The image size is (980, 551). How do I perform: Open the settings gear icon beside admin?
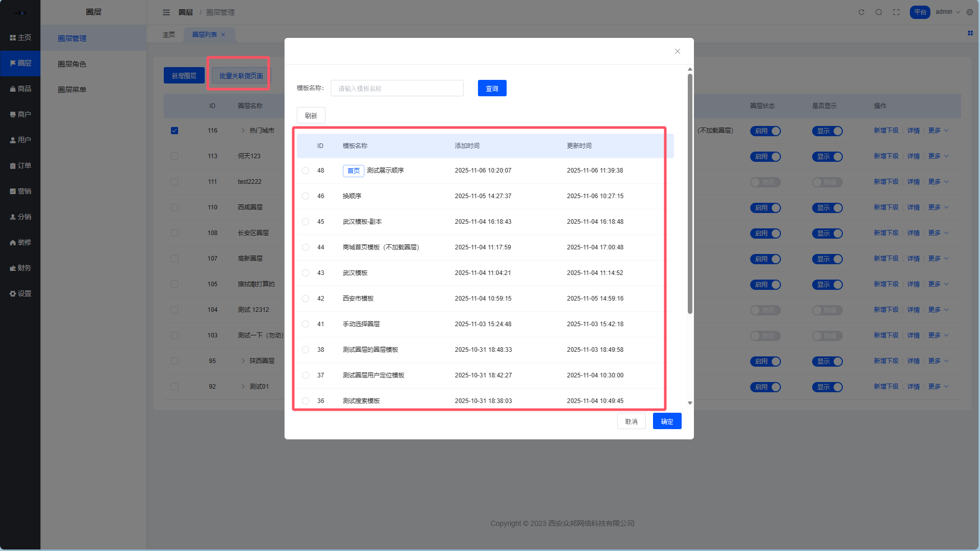coord(970,12)
